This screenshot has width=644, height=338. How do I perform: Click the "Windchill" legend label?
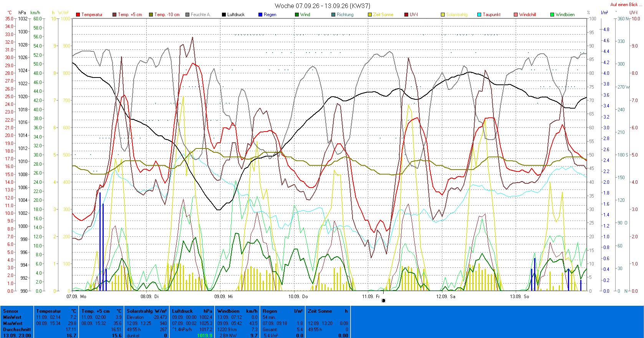point(528,15)
